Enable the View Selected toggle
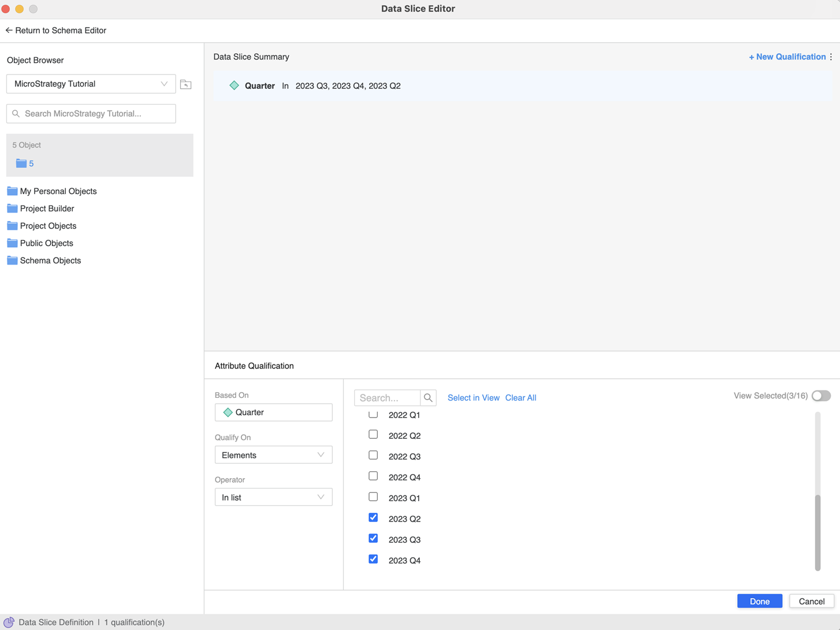Image resolution: width=840 pixels, height=630 pixels. pyautogui.click(x=820, y=396)
